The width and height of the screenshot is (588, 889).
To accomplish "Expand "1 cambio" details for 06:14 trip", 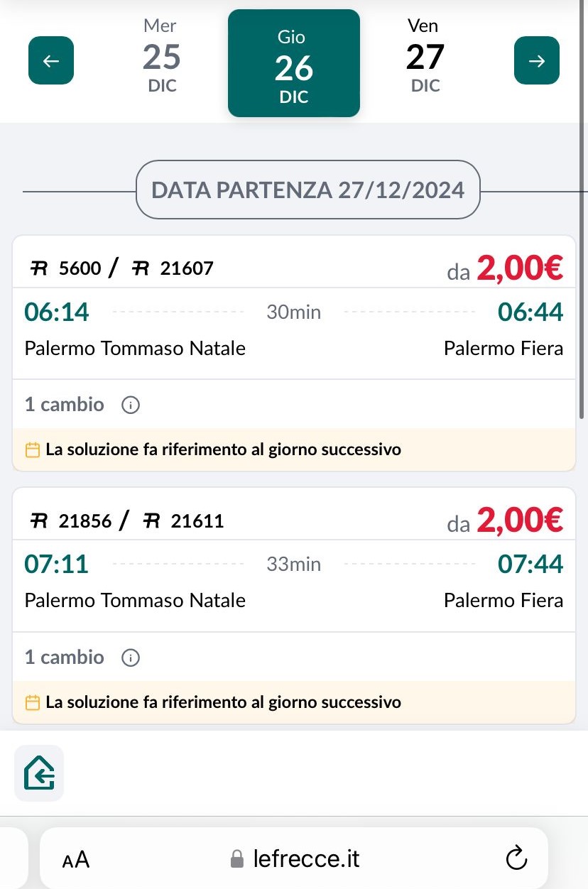I will point(65,405).
